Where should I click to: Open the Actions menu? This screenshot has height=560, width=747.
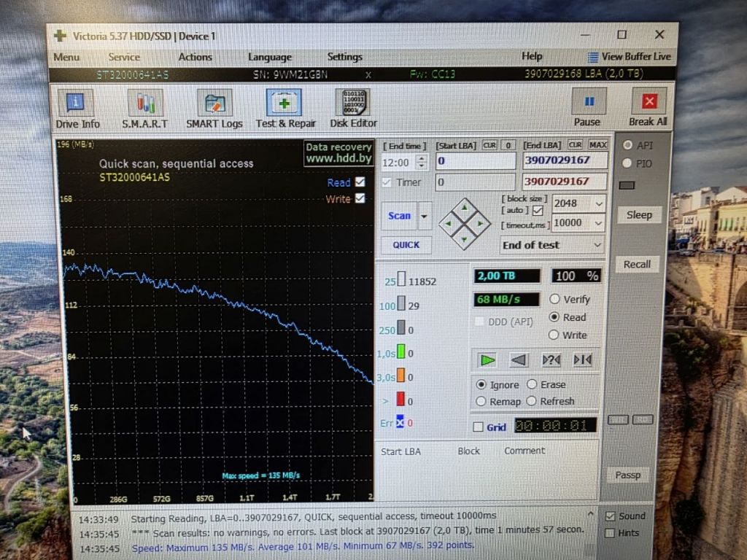(195, 57)
